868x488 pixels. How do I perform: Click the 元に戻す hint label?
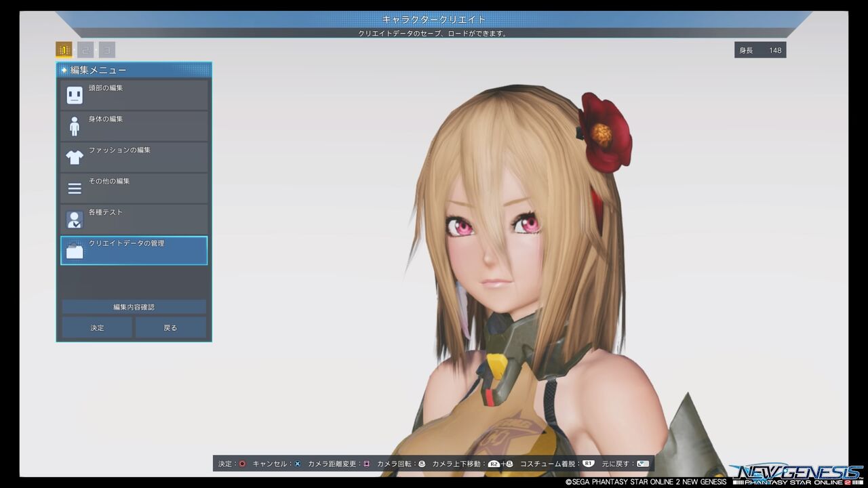pos(615,464)
